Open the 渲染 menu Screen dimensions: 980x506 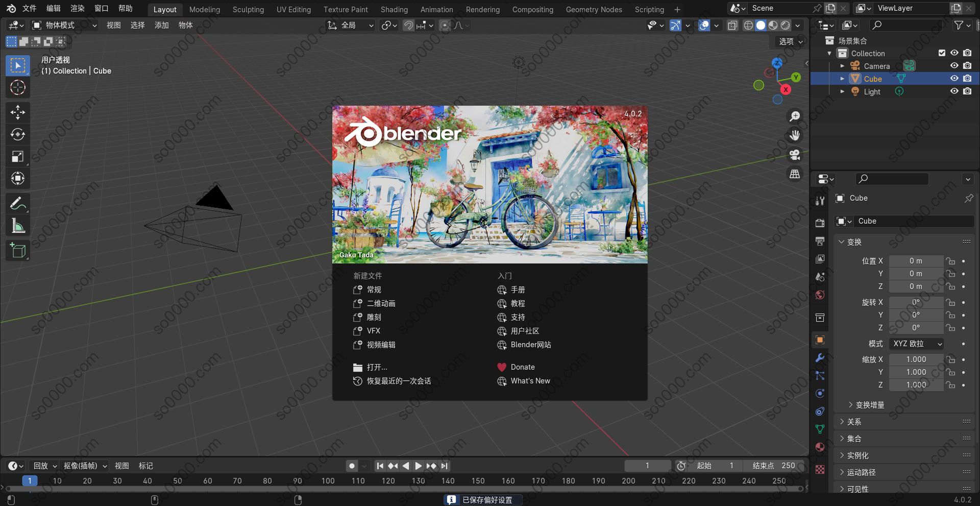(78, 9)
